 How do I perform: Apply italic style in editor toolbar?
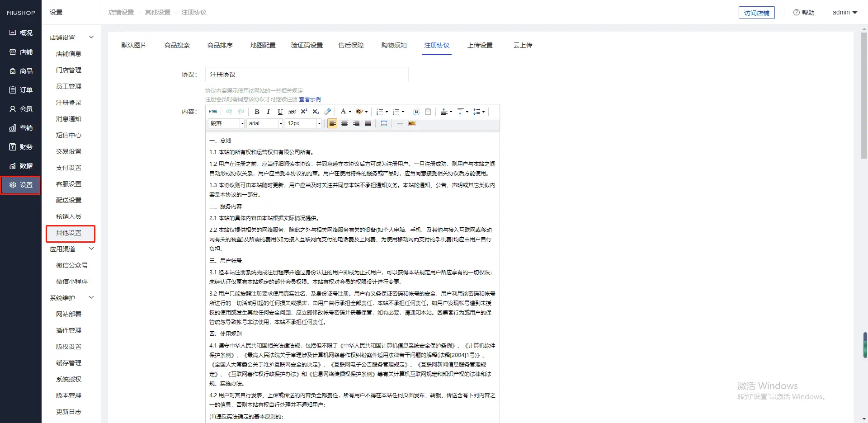269,112
